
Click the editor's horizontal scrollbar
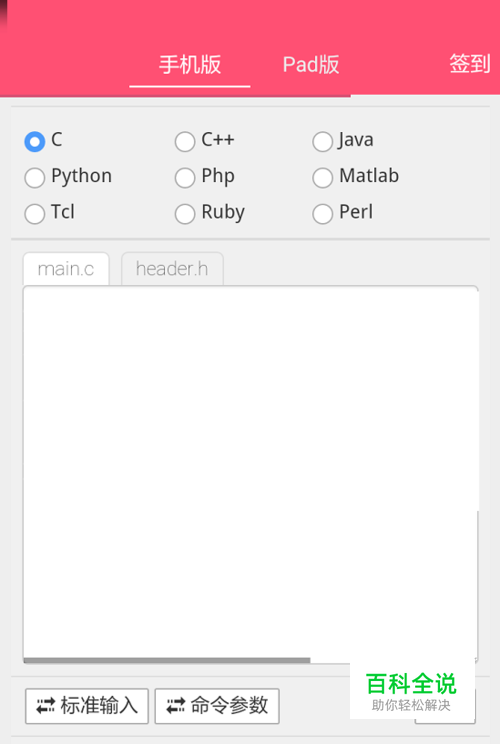click(x=167, y=660)
